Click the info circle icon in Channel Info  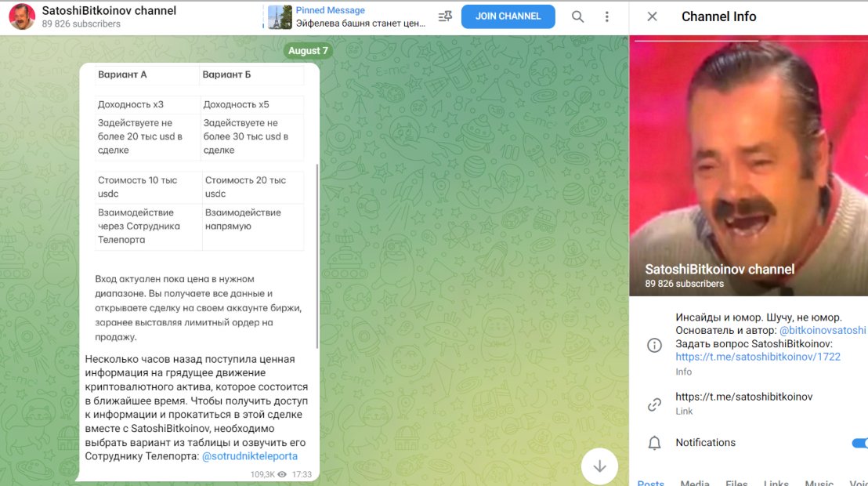click(x=654, y=345)
